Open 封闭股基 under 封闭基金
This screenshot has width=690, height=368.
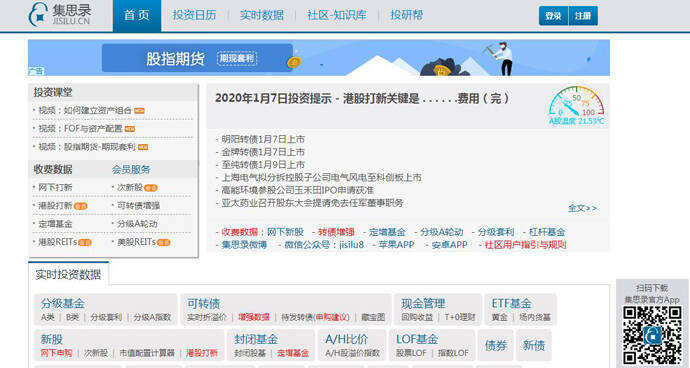pyautogui.click(x=250, y=353)
